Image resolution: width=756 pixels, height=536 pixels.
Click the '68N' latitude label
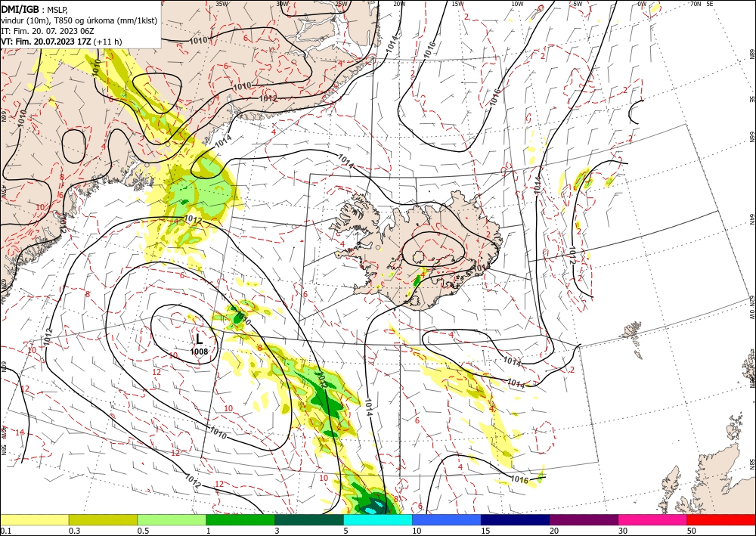pos(751,54)
